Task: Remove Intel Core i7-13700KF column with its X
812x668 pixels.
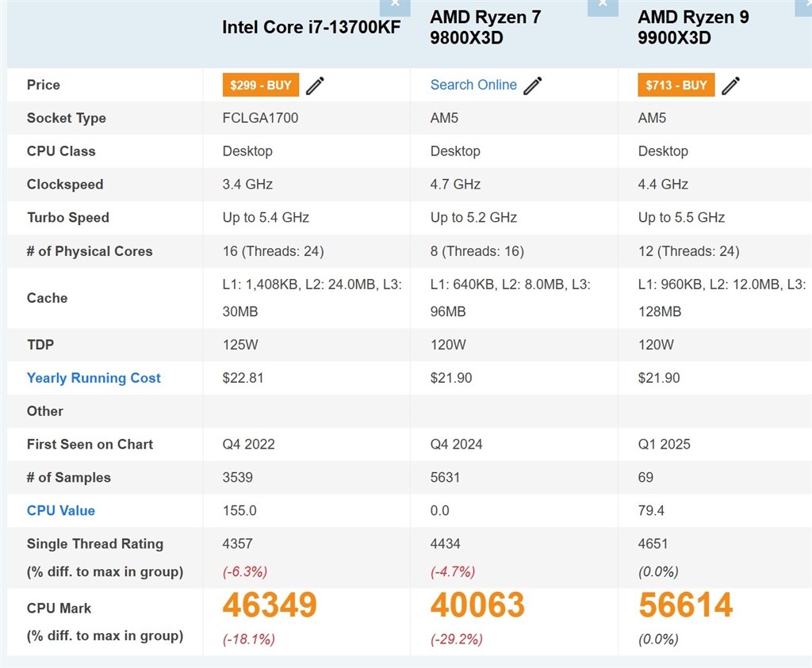Action: 395,5
